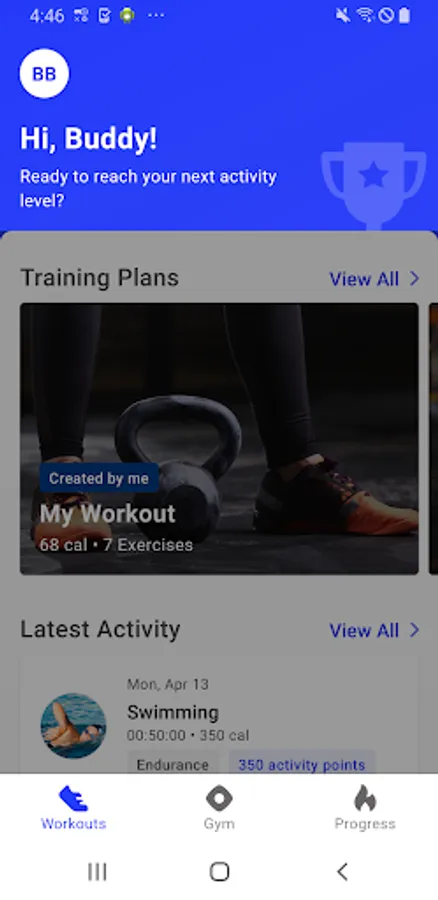View all Latest Activity entries

[364, 630]
